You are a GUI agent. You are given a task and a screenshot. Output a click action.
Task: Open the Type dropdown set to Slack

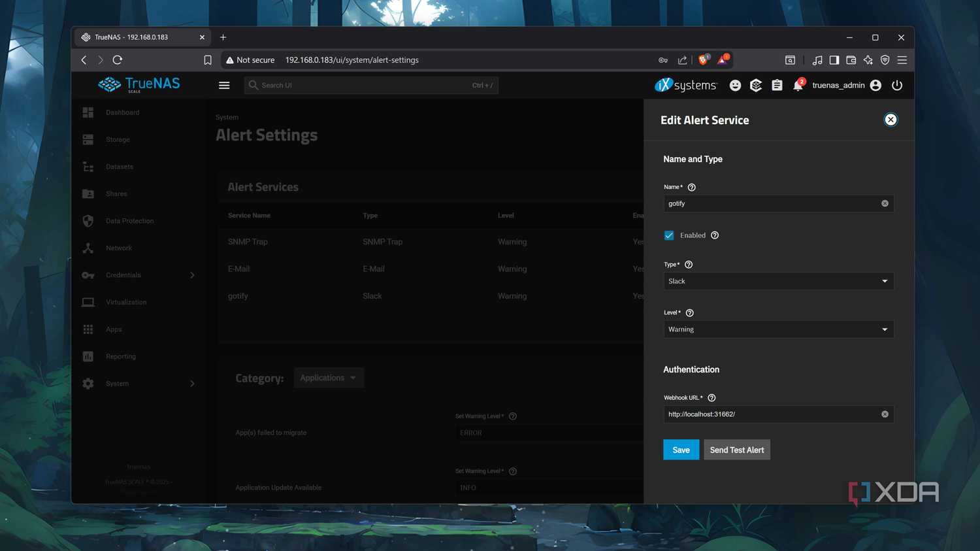(x=779, y=281)
